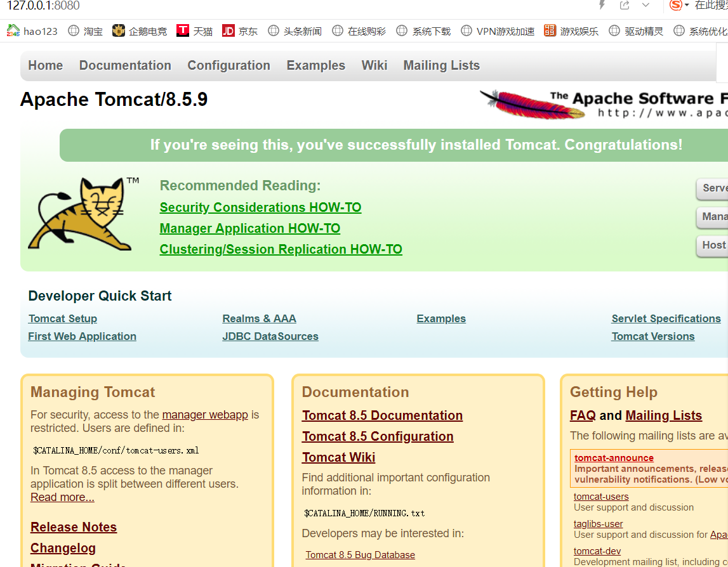The image size is (728, 567).
Task: Open the 天猫 bookmark
Action: (x=195, y=31)
